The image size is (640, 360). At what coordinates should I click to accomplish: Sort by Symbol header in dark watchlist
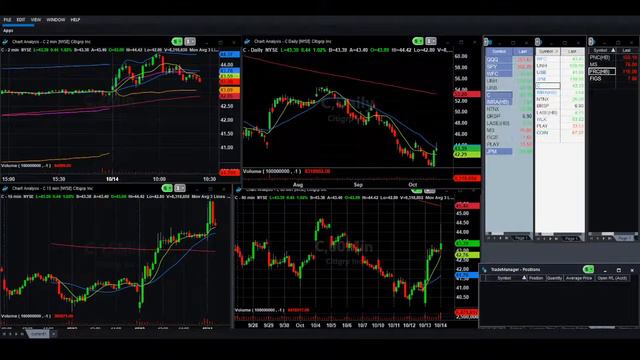coord(602,50)
